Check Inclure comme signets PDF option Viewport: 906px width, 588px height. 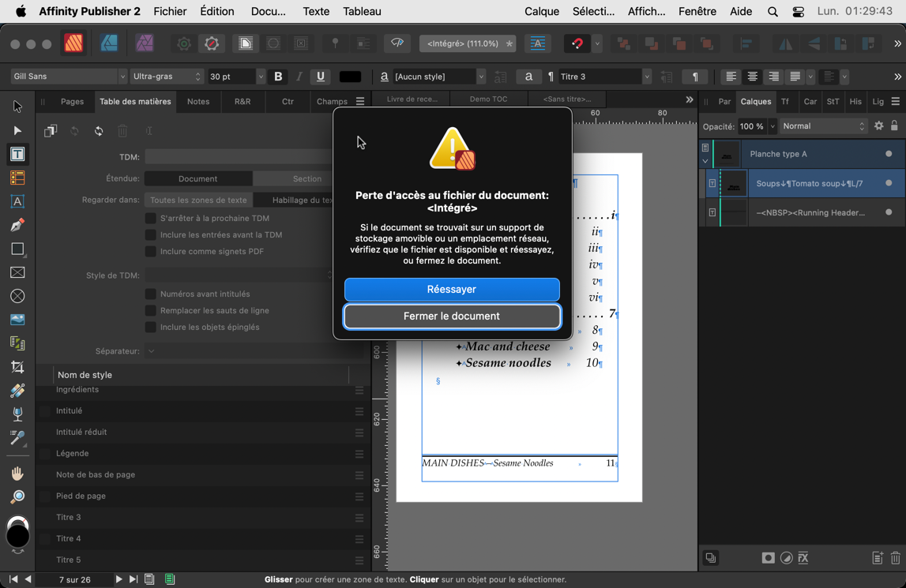[150, 251]
